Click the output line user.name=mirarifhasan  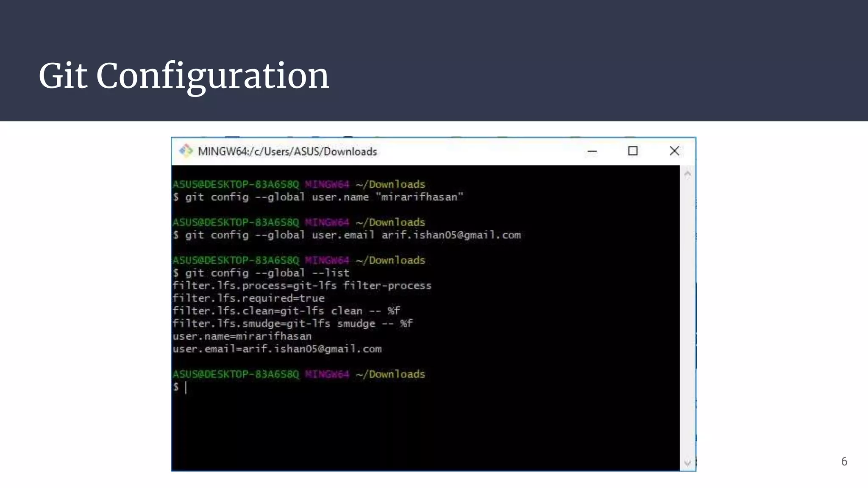[242, 336]
